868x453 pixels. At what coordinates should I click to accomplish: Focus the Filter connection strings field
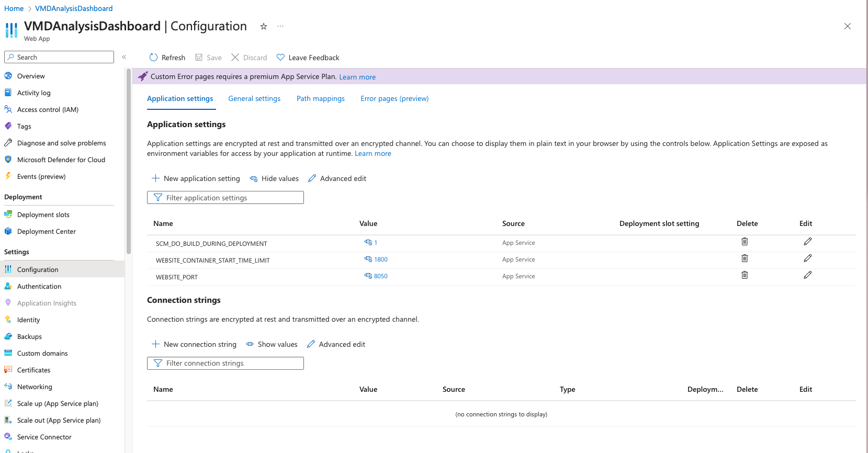pos(226,363)
